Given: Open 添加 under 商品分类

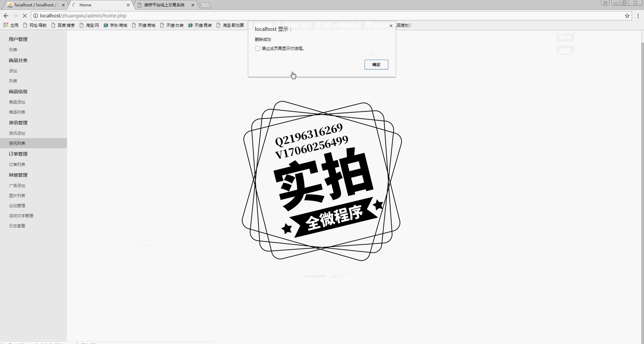Looking at the screenshot, I should (x=13, y=71).
